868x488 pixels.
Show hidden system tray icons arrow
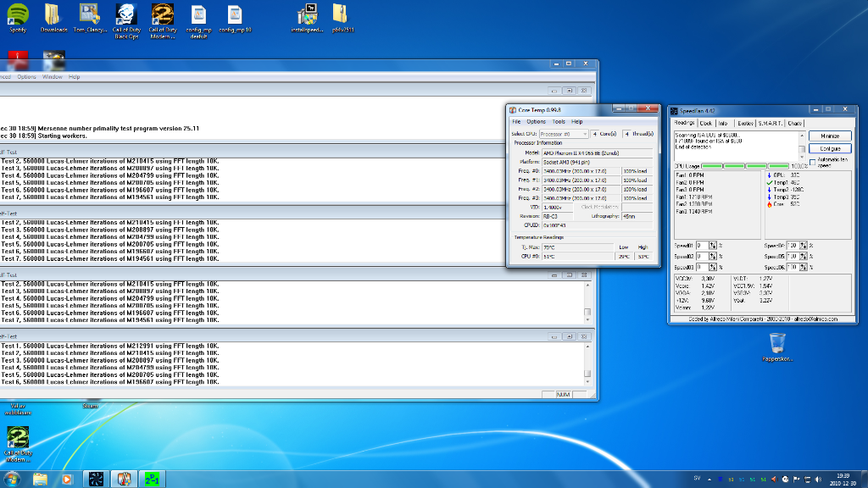(x=709, y=479)
